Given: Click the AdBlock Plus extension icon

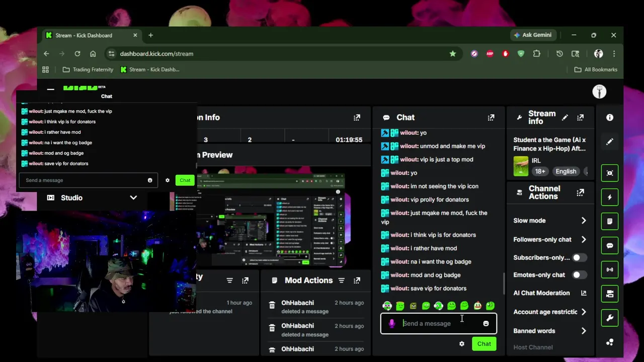Looking at the screenshot, I should pyautogui.click(x=490, y=54).
